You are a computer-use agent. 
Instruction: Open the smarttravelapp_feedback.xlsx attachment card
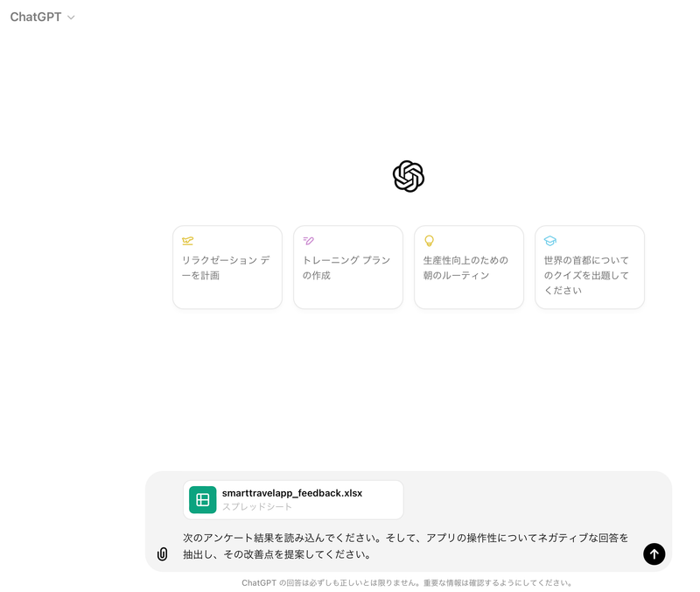(293, 499)
